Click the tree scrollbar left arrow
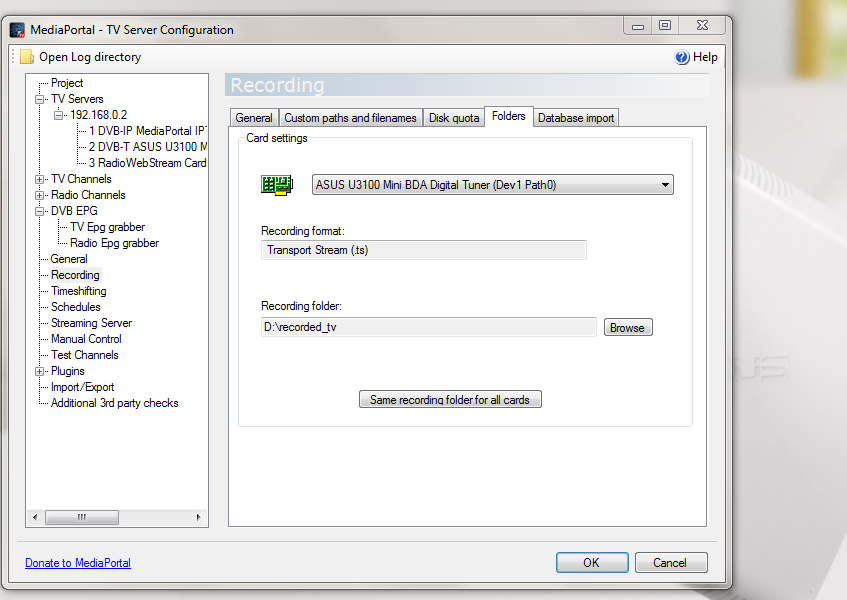 pyautogui.click(x=35, y=517)
